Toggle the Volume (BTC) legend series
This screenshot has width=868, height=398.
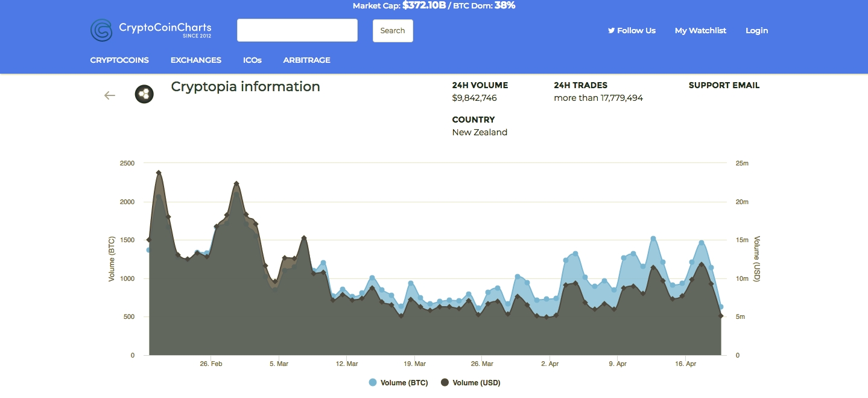(x=398, y=382)
